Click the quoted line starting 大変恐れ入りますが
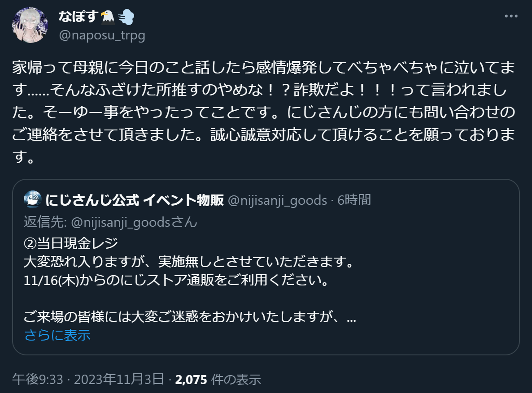The width and height of the screenshot is (532, 393). point(188,262)
